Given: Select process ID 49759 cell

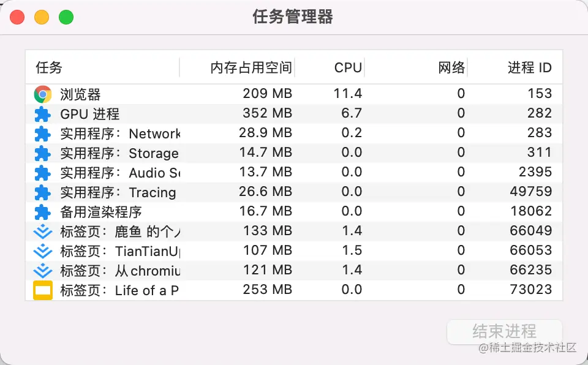Looking at the screenshot, I should point(530,192).
